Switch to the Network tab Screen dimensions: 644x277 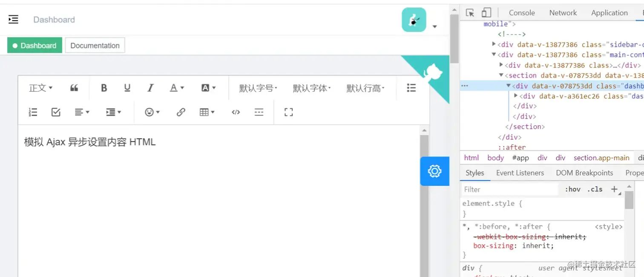(563, 13)
